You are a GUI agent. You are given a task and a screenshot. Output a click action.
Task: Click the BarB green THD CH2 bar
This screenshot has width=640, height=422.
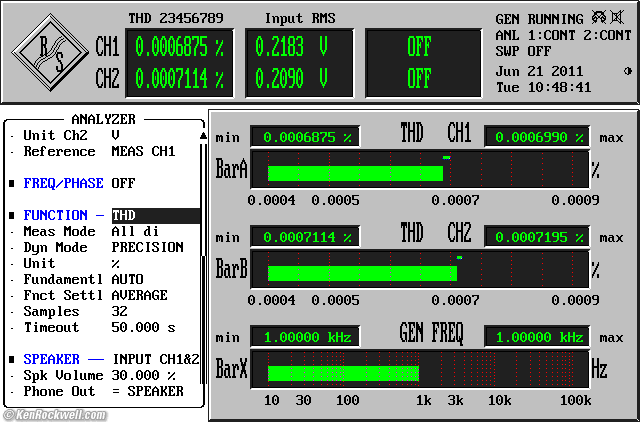click(362, 273)
